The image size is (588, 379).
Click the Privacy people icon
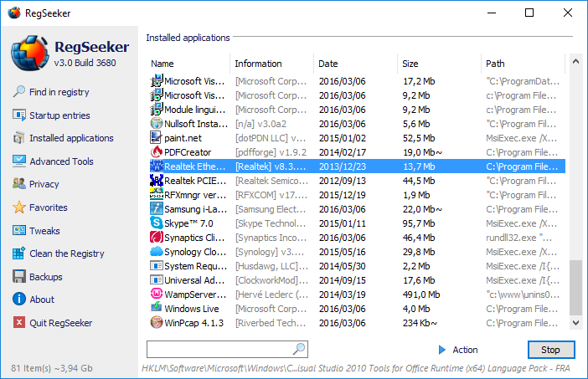click(x=18, y=184)
